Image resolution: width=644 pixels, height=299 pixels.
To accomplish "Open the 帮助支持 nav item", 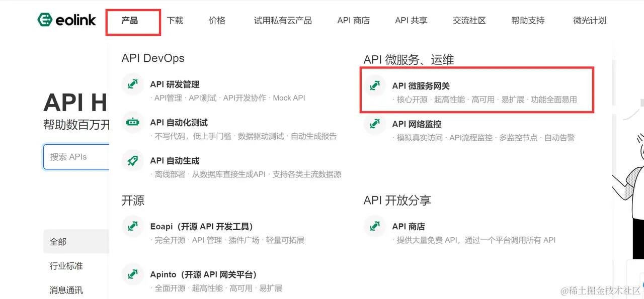I will pos(528,21).
